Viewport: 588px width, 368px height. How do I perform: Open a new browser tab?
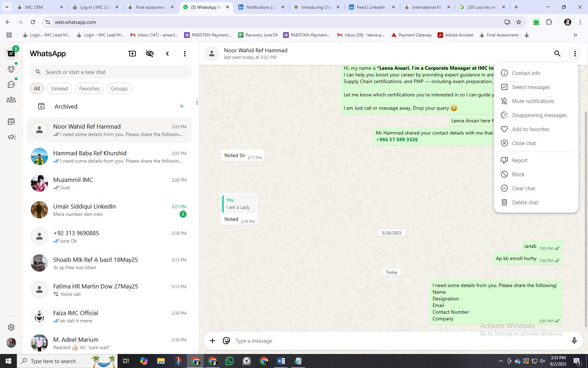tap(516, 7)
